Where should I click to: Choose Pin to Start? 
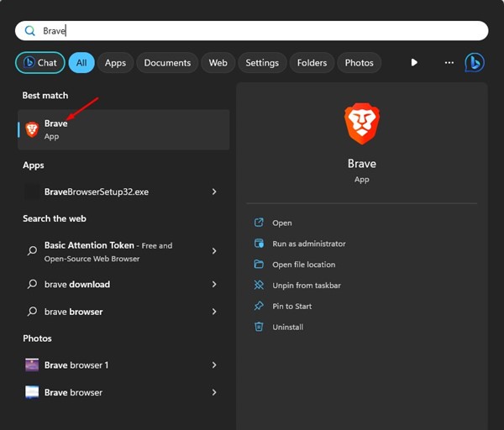[291, 307]
